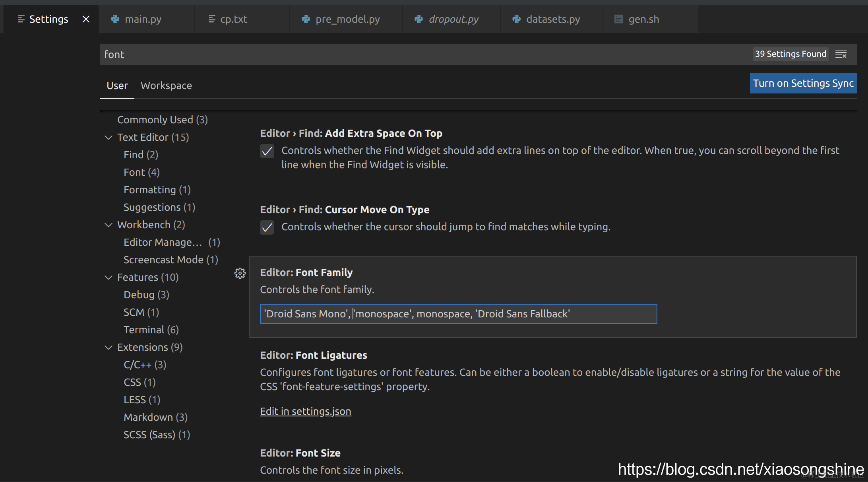This screenshot has width=868, height=482.
Task: Collapse the Workbench tree section
Action: (x=108, y=225)
